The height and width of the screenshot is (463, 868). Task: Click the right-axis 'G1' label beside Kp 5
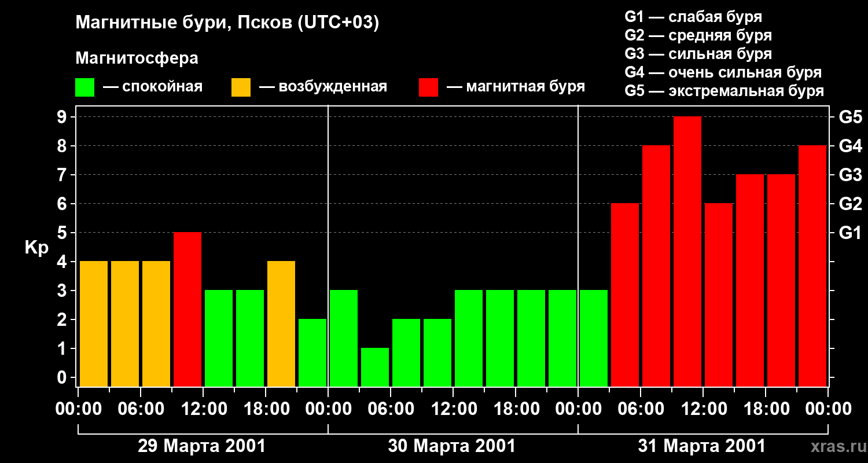[x=850, y=233]
